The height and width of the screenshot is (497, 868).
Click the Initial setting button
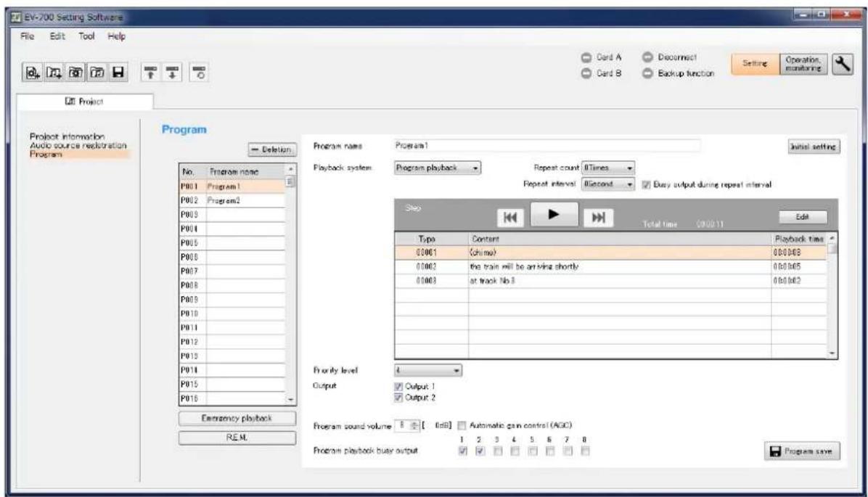813,147
